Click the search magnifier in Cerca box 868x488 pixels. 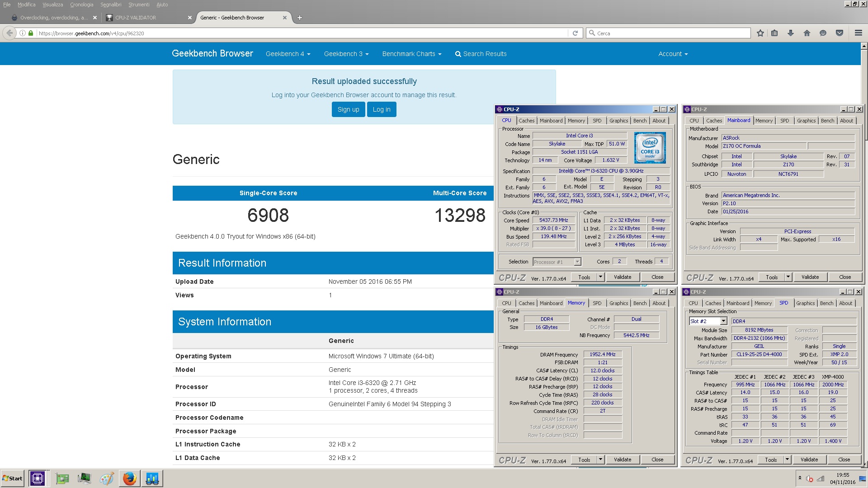592,33
